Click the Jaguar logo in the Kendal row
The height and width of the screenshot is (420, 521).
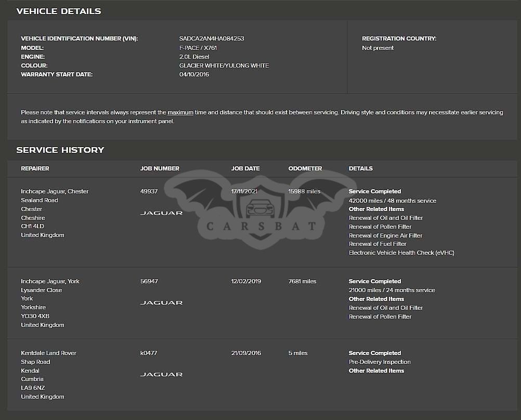pyautogui.click(x=162, y=374)
